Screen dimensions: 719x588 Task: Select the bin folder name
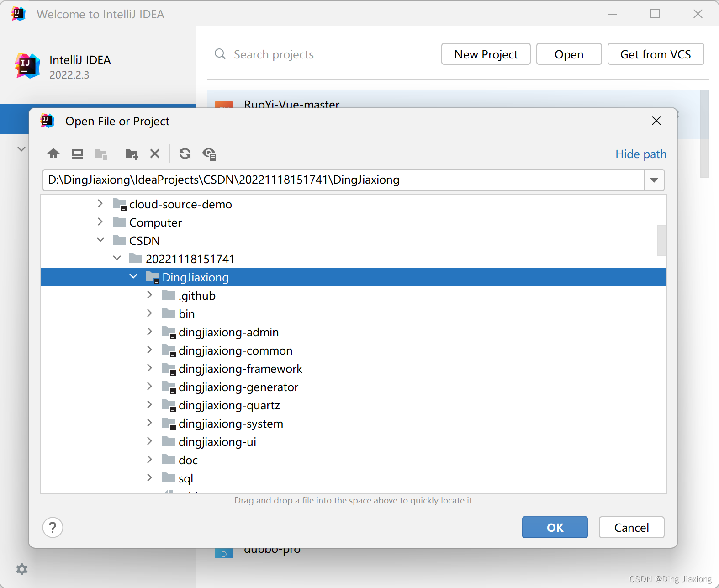pyautogui.click(x=187, y=314)
